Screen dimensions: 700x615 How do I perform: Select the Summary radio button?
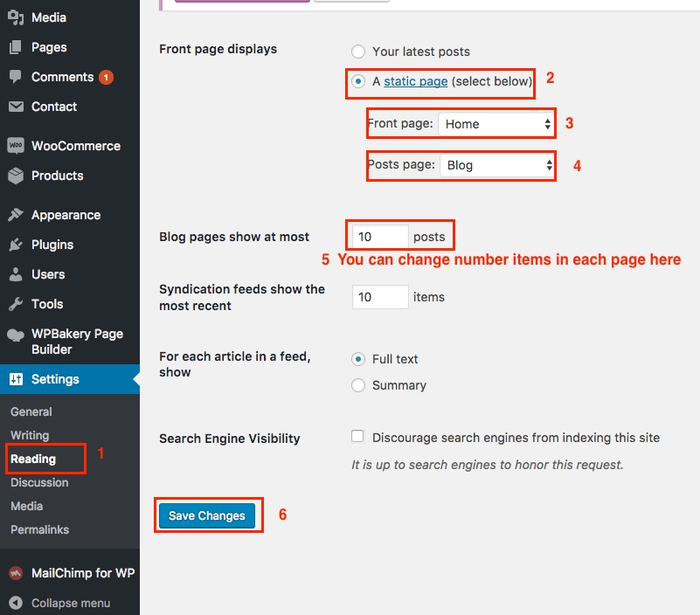pos(358,385)
